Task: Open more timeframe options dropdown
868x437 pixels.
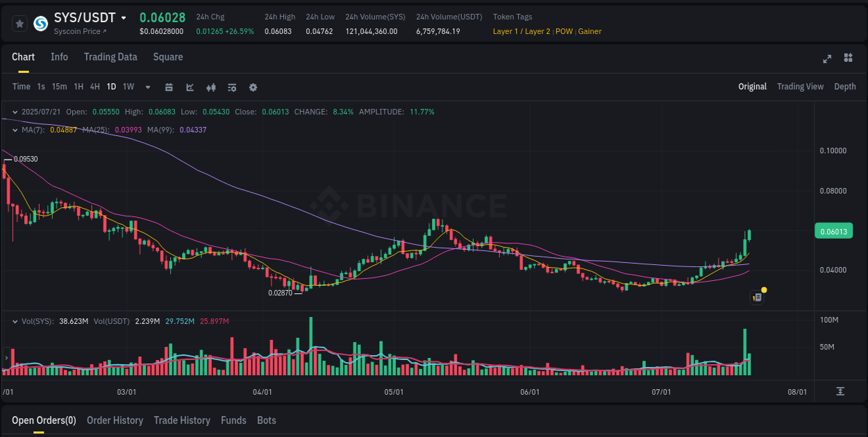Action: (147, 87)
